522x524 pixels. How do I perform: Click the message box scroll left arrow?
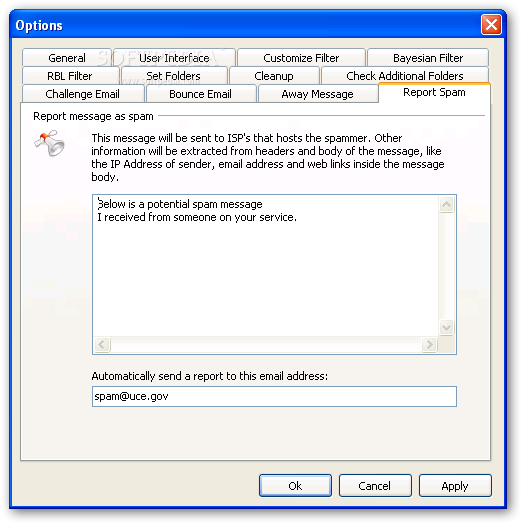click(x=102, y=344)
